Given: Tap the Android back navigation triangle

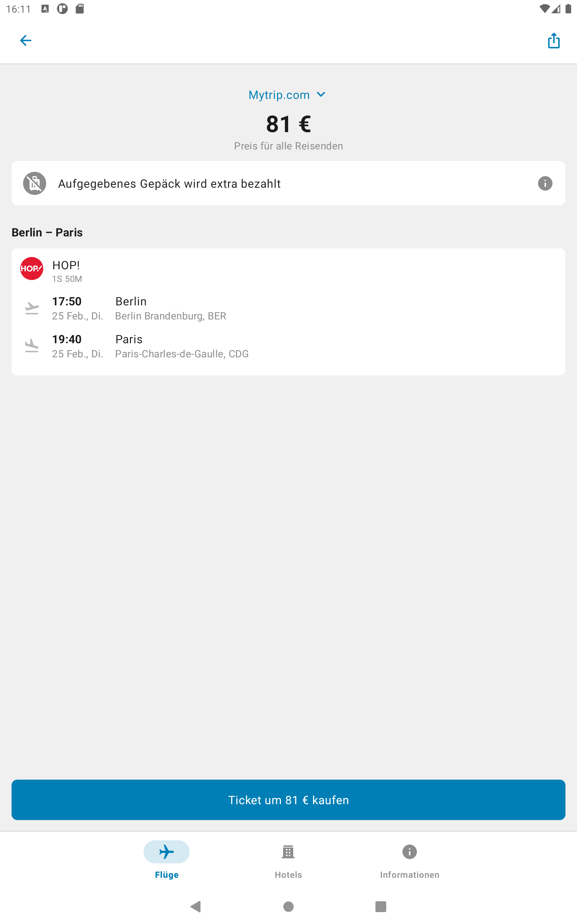Looking at the screenshot, I should point(196,906).
